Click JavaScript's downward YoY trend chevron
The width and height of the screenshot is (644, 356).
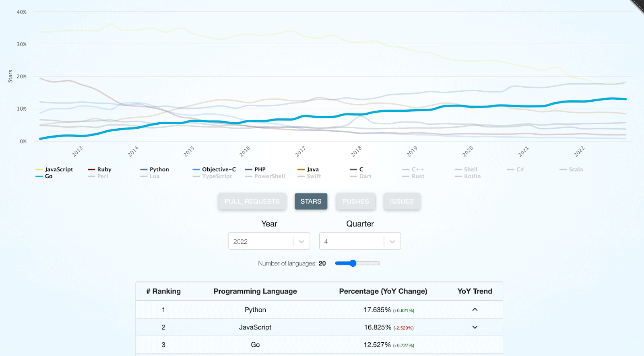point(475,327)
